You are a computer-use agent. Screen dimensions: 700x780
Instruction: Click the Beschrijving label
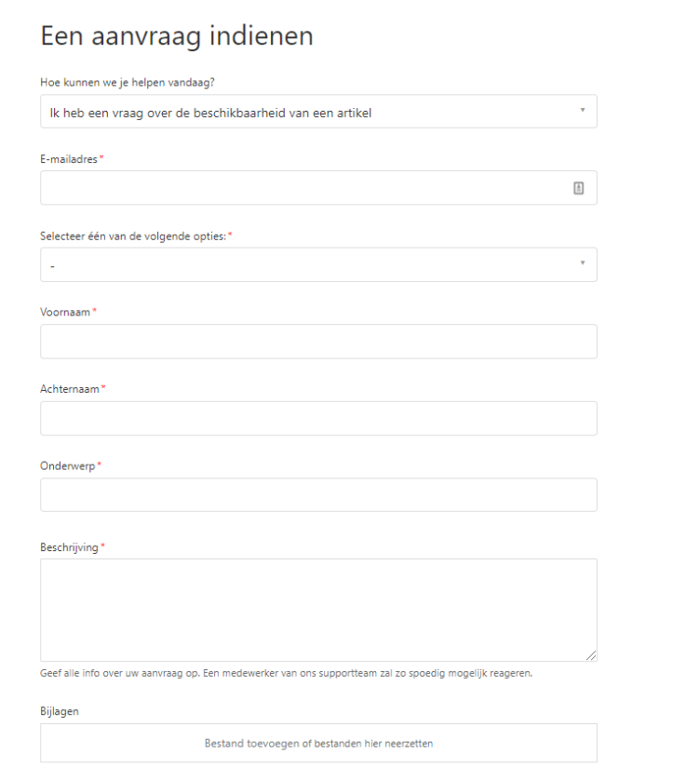pyautogui.click(x=69, y=547)
